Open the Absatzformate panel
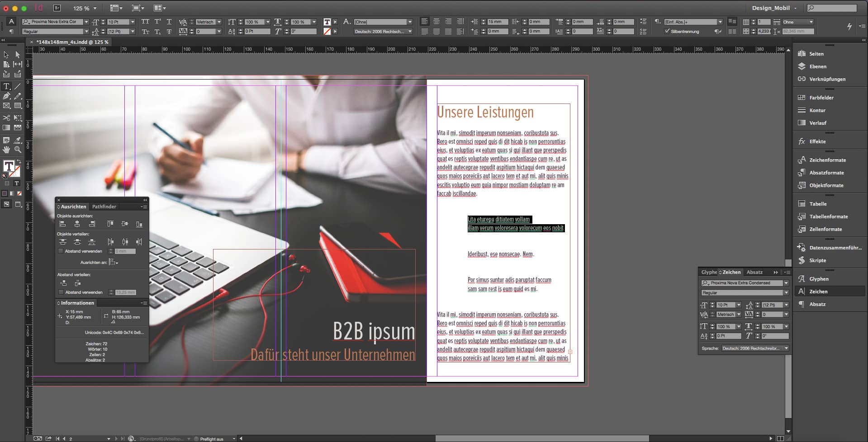The image size is (868, 442). point(826,173)
